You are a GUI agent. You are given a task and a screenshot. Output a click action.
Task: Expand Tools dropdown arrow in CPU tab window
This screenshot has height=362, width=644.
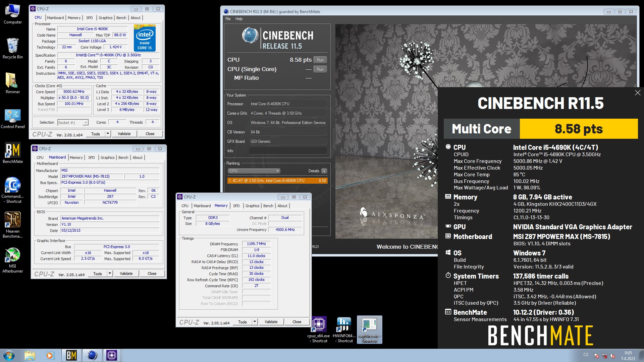[108, 134]
